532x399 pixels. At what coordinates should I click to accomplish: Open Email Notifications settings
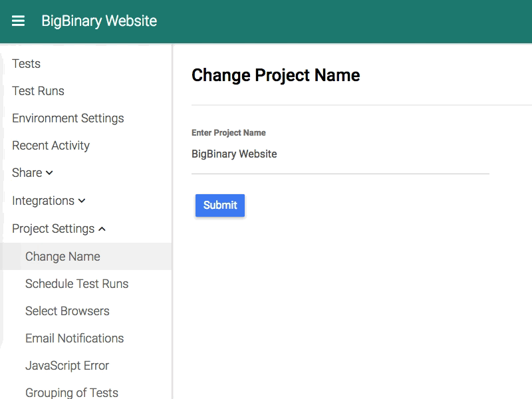pyautogui.click(x=74, y=338)
